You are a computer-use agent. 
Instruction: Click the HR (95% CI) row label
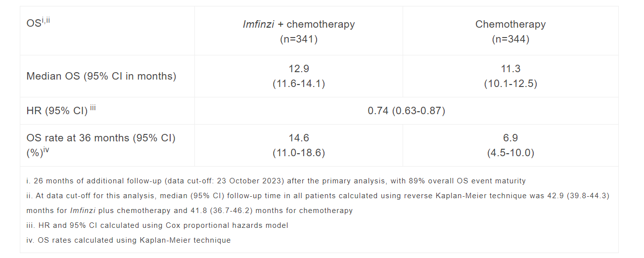point(61,110)
